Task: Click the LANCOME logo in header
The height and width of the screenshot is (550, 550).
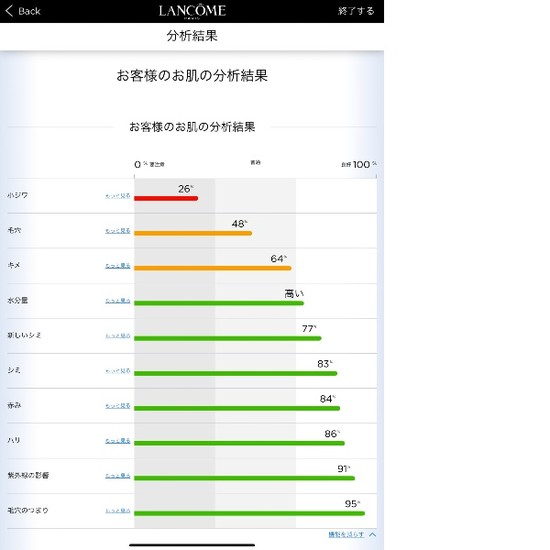Action: coord(192,11)
